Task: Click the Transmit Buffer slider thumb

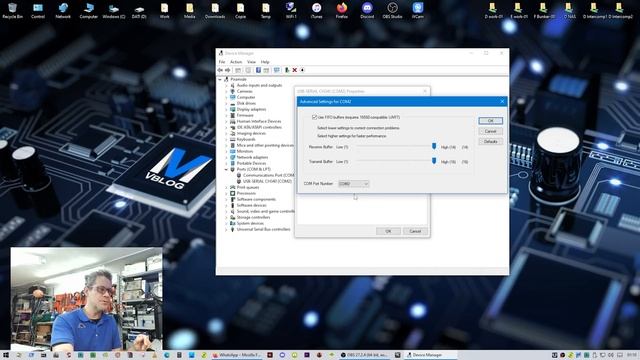Action: (x=434, y=161)
